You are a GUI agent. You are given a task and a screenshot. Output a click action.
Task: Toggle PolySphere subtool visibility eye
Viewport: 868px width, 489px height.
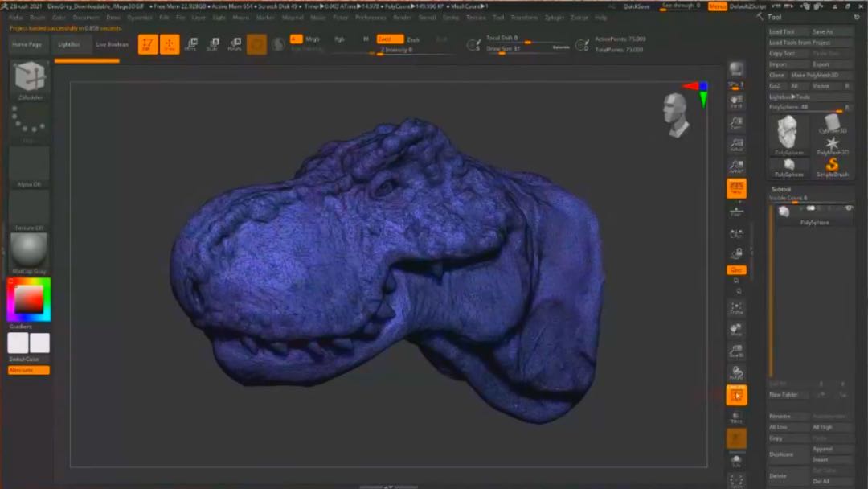click(x=848, y=208)
